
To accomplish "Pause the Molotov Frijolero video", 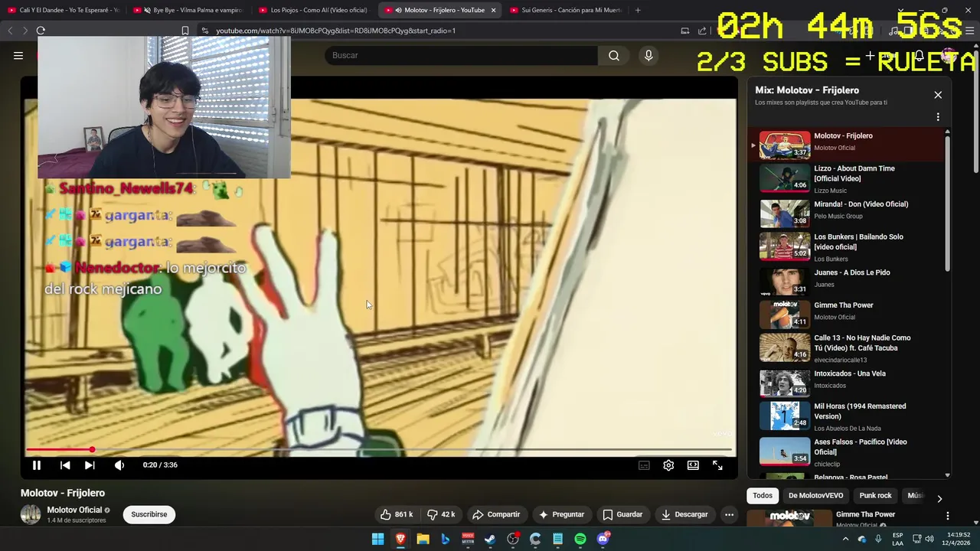I will point(36,465).
